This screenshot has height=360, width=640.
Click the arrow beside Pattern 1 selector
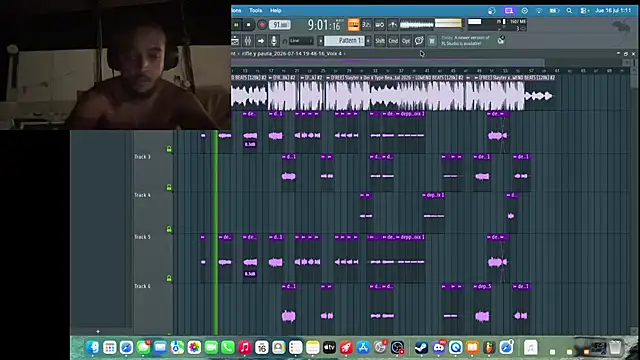click(x=368, y=41)
